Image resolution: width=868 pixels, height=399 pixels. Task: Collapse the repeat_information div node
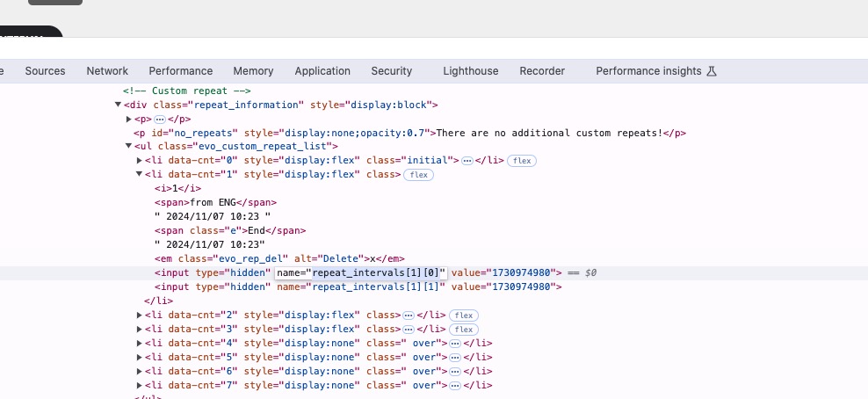click(118, 105)
